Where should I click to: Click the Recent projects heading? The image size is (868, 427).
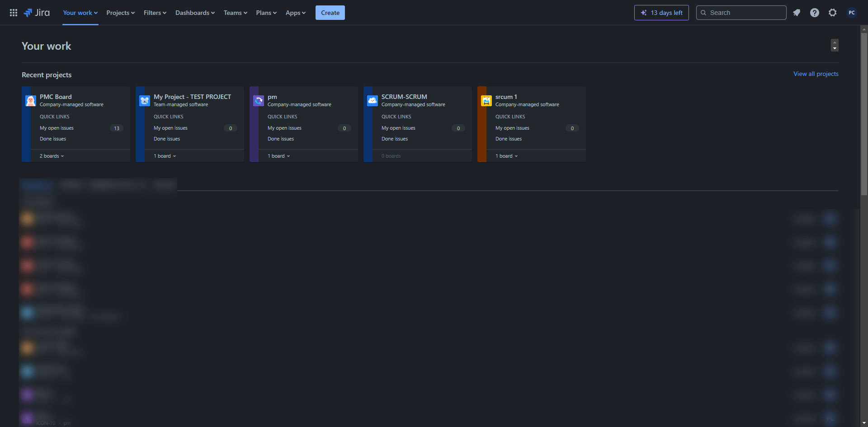47,75
